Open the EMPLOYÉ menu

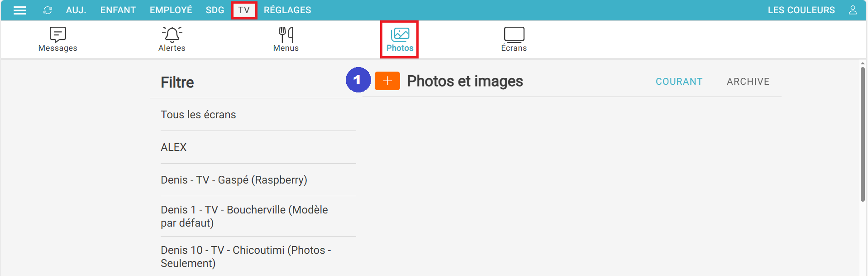tap(171, 10)
